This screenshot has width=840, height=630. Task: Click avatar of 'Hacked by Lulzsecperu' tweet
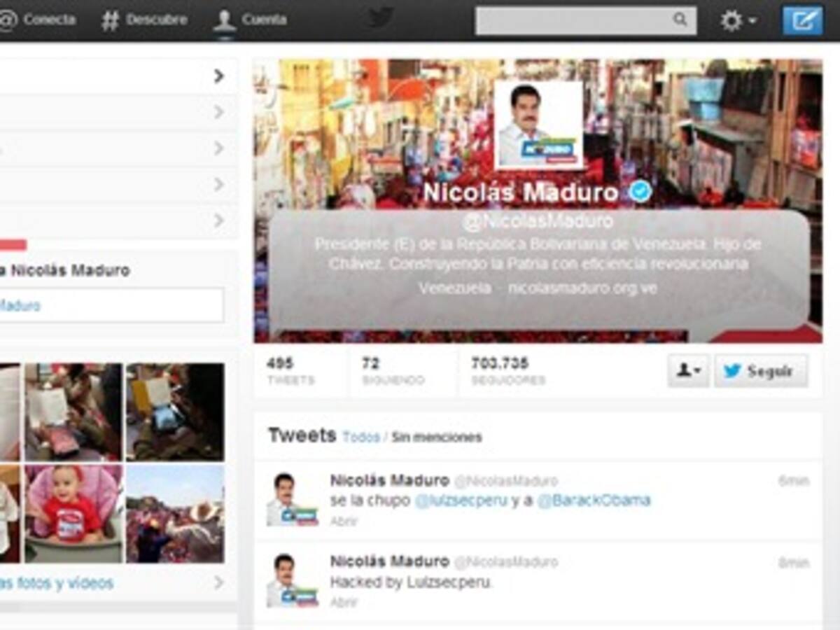coord(292,580)
